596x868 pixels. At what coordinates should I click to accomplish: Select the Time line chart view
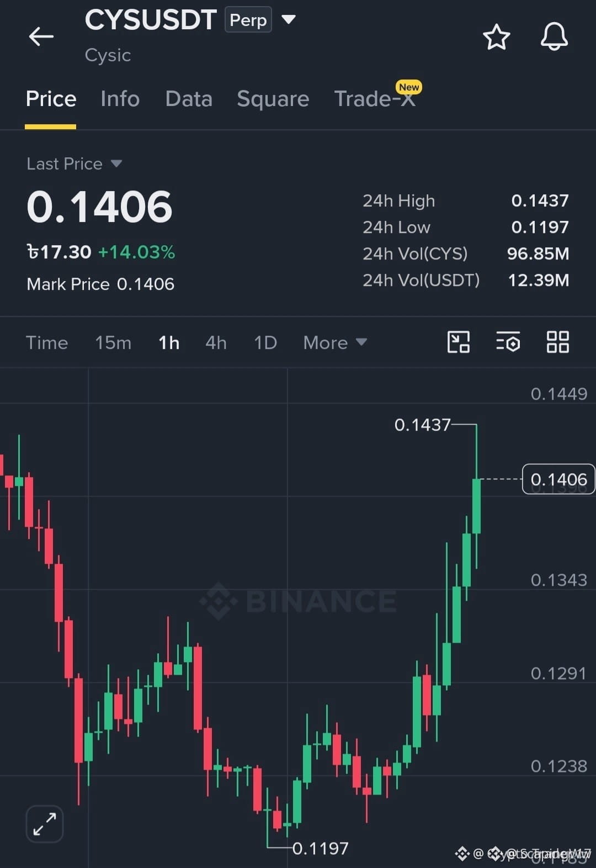coord(47,343)
